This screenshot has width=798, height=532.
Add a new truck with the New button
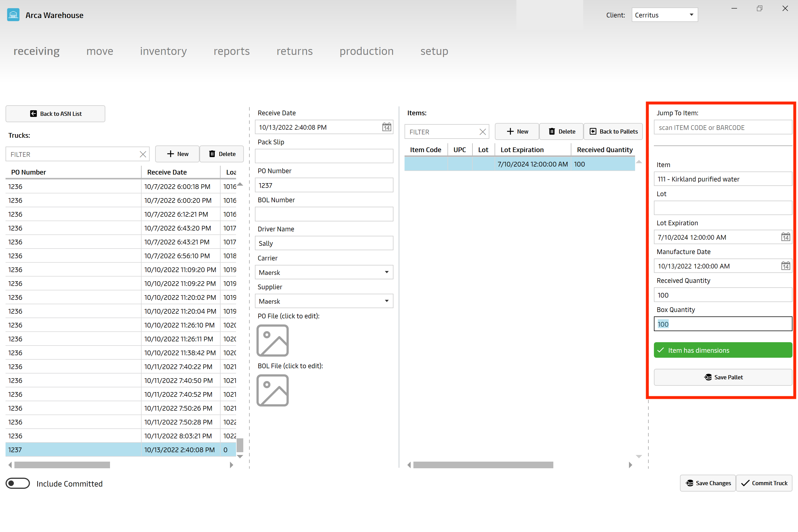pyautogui.click(x=177, y=154)
